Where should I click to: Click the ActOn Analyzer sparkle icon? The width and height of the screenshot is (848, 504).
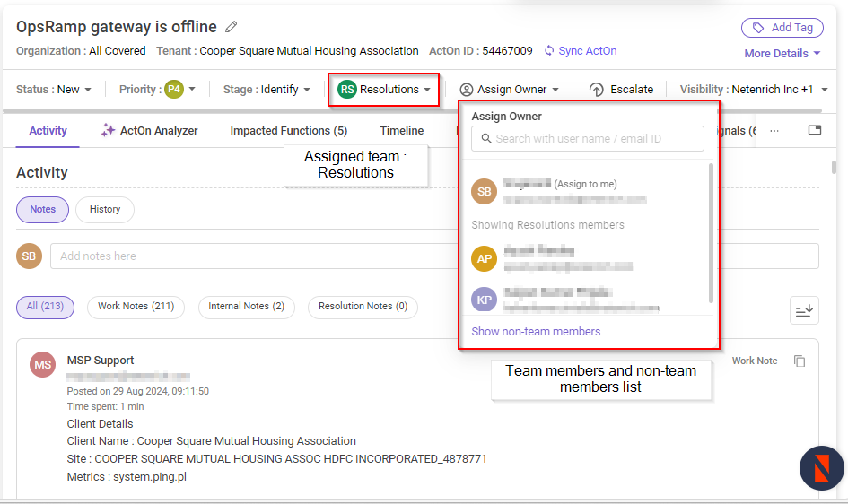(108, 130)
